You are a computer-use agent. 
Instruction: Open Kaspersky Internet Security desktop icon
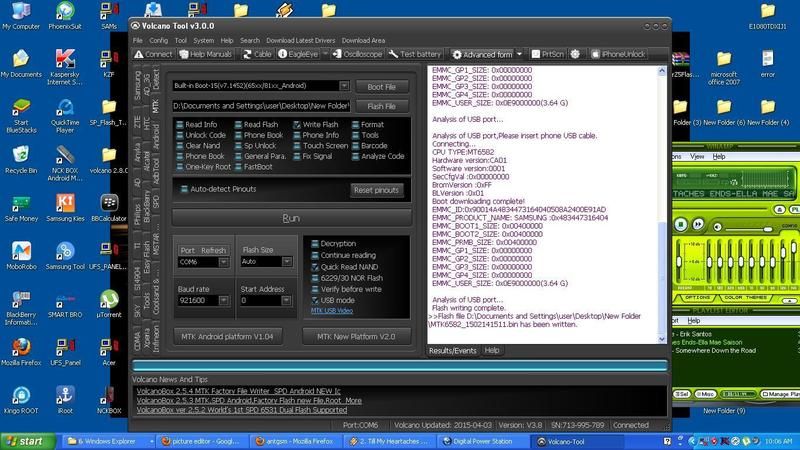[x=66, y=65]
